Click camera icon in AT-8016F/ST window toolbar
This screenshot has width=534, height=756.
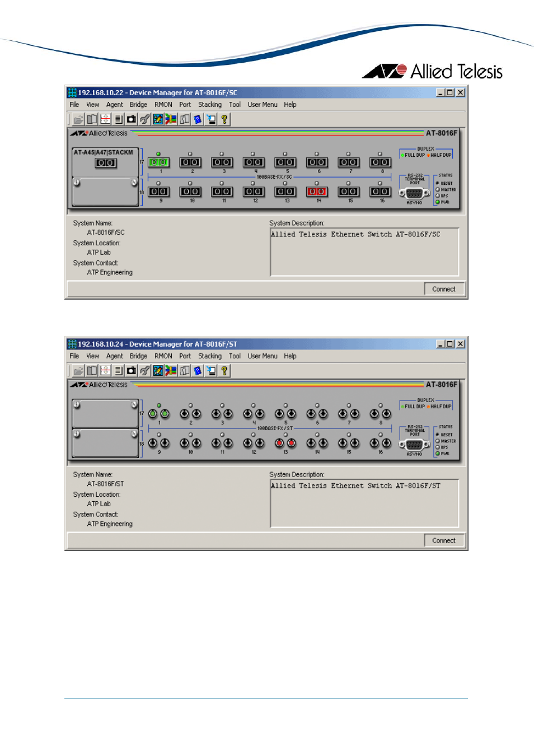pos(132,371)
